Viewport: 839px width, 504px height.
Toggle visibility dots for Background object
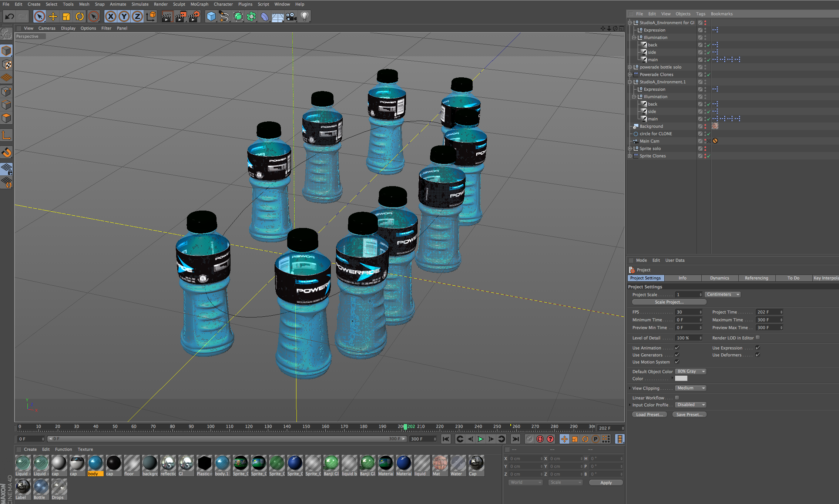tap(705, 126)
